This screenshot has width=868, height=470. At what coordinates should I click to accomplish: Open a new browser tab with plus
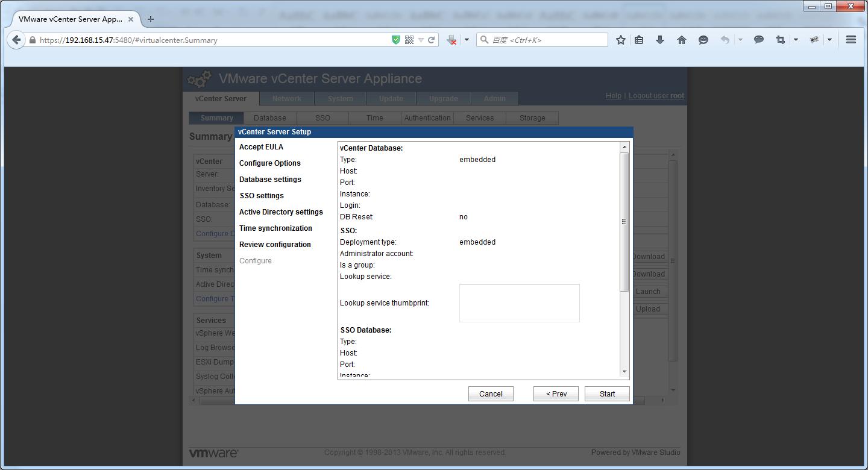pyautogui.click(x=151, y=19)
